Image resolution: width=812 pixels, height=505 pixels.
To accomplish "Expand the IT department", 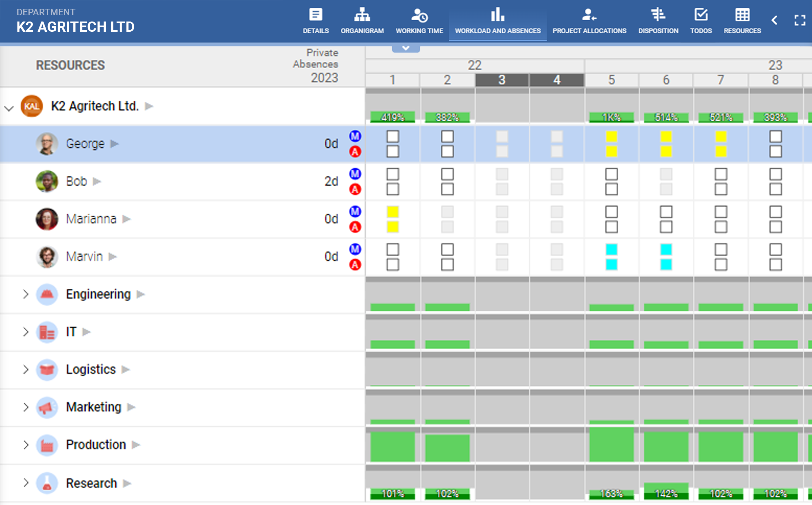I will tap(26, 332).
